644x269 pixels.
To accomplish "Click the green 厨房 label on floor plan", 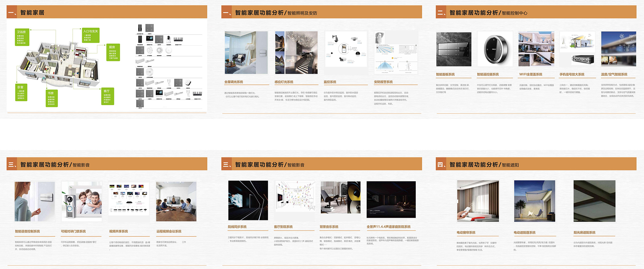I will pyautogui.click(x=113, y=53).
